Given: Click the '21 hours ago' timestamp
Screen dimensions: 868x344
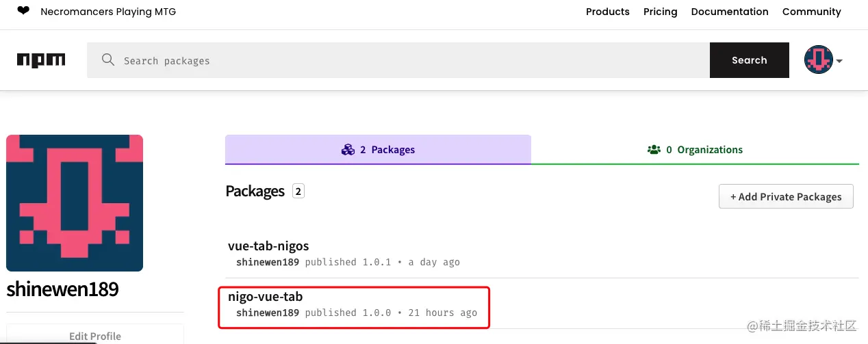Looking at the screenshot, I should [x=443, y=313].
